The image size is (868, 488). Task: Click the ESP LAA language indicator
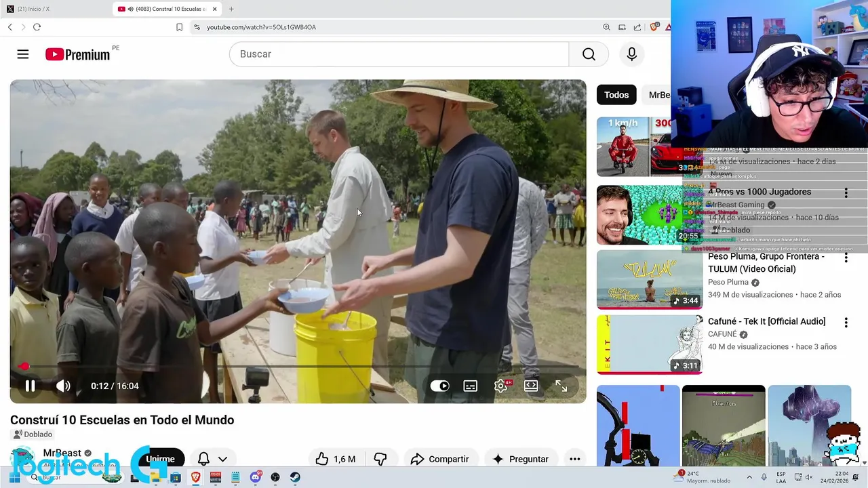(781, 477)
